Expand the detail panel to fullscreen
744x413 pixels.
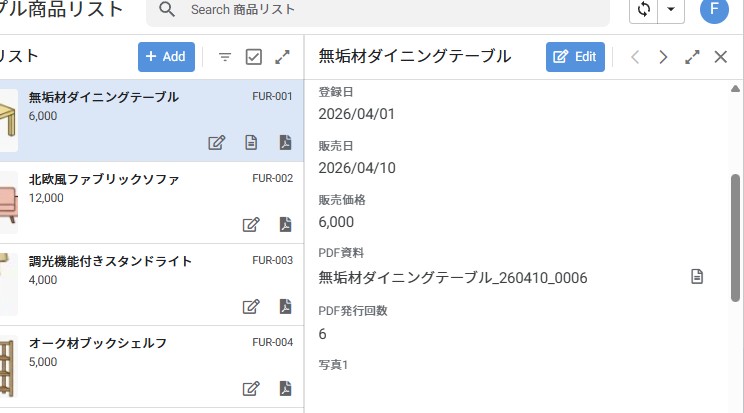692,57
